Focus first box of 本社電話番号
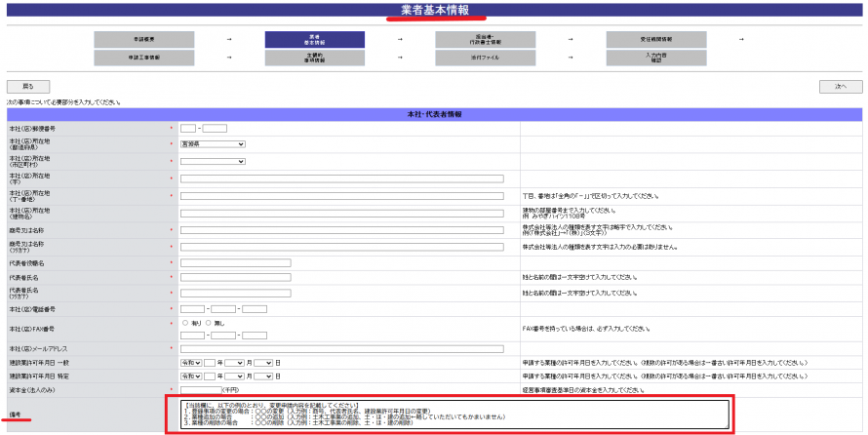The width and height of the screenshot is (868, 435). click(193, 309)
